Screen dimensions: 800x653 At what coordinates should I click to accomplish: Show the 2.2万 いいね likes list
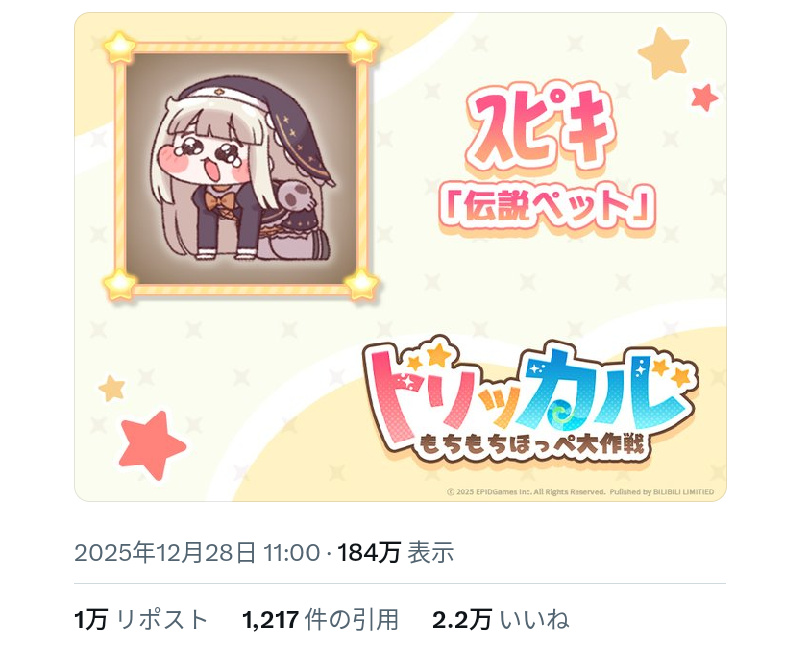(x=500, y=620)
